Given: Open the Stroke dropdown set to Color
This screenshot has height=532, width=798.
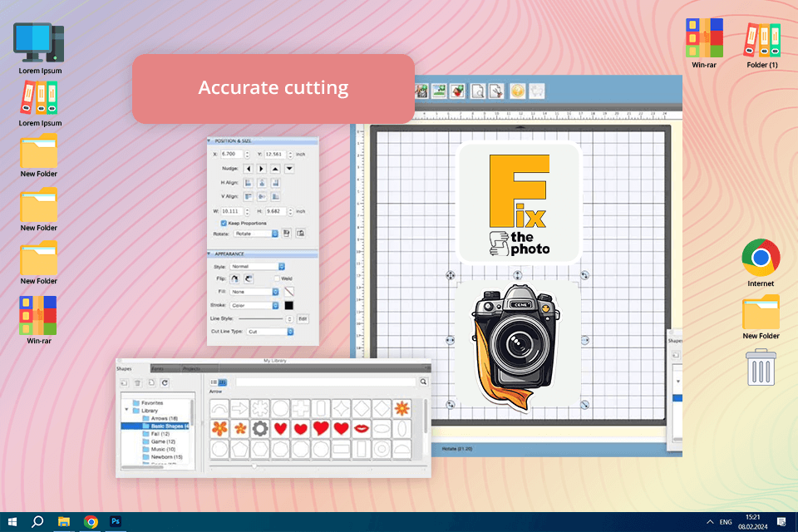Looking at the screenshot, I should (x=254, y=305).
